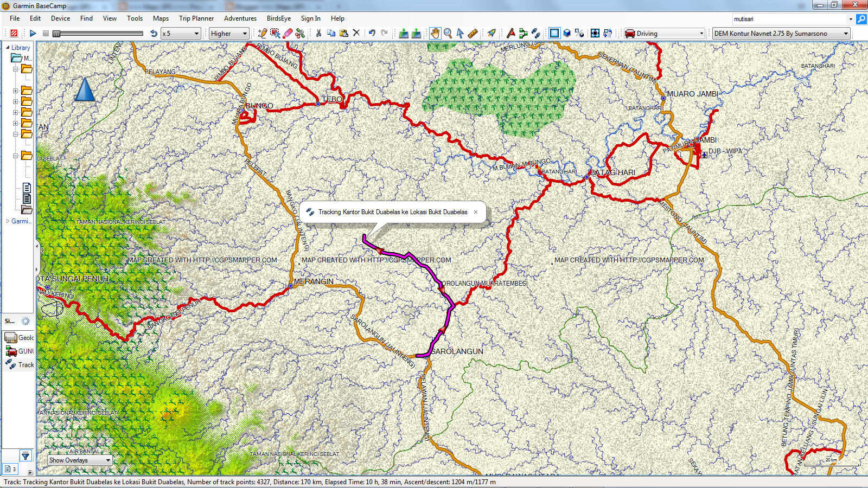Click the Cut icon

coord(318,33)
